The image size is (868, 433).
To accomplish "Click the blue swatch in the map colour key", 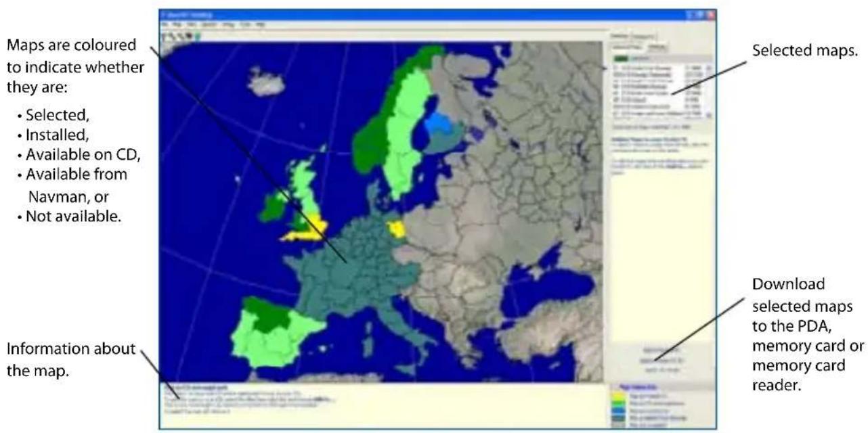I will 619,411.
